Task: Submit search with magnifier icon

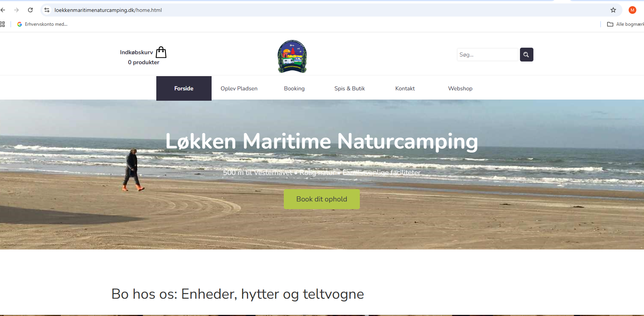Action: click(x=526, y=55)
